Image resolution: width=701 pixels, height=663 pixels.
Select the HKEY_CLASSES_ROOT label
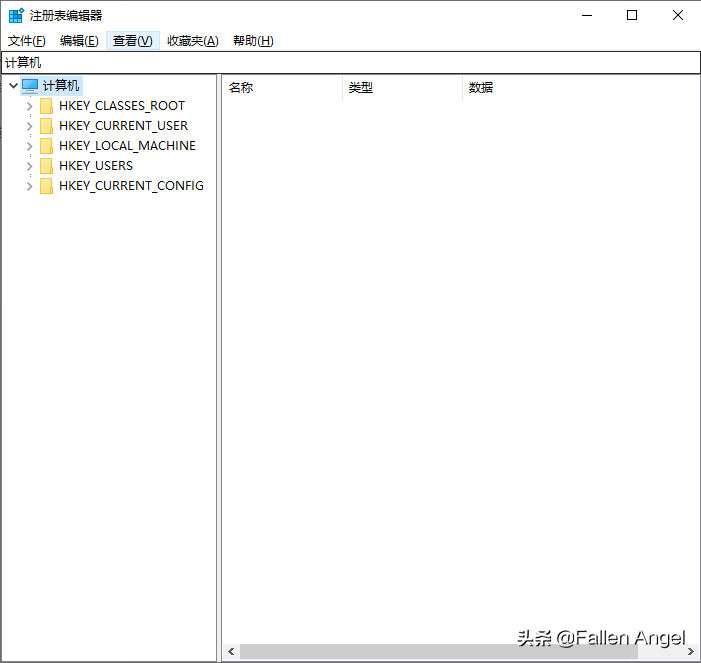122,106
